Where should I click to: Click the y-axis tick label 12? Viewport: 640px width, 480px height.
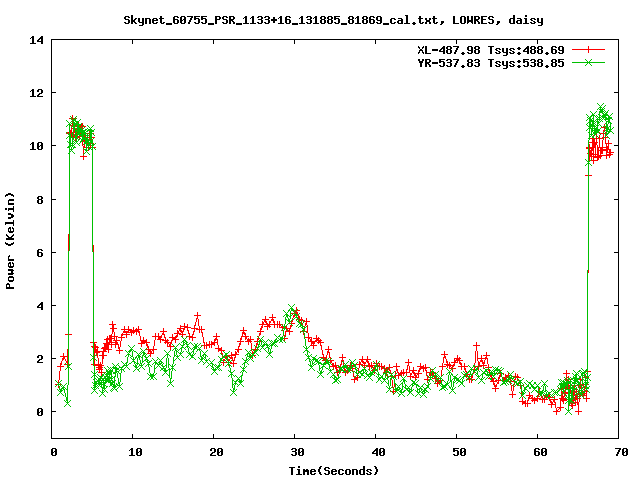point(36,93)
